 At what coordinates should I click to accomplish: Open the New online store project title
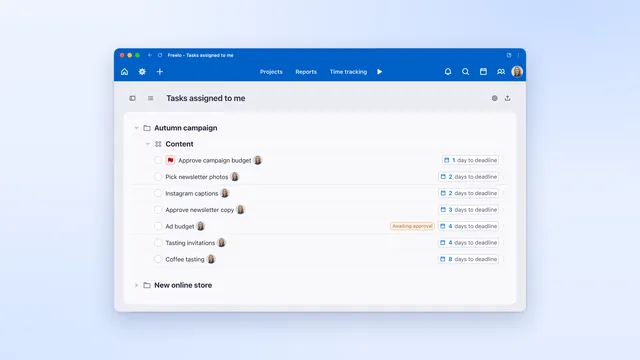tap(183, 285)
